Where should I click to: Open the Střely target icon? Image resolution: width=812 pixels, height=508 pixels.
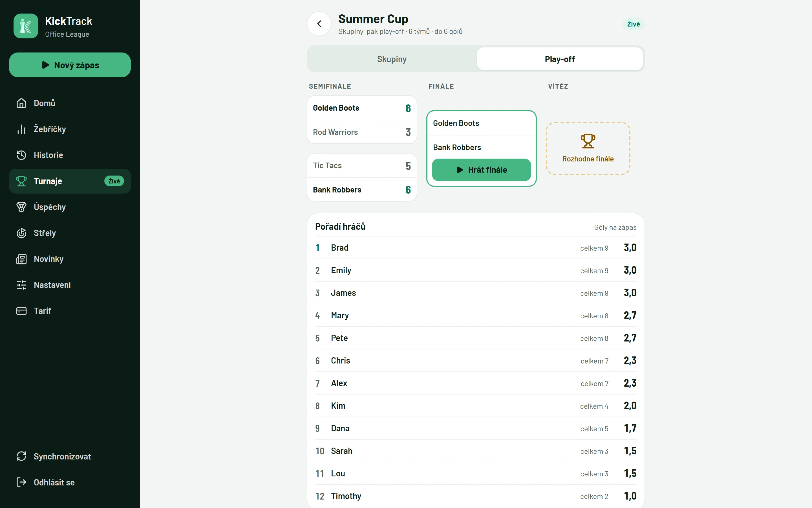pyautogui.click(x=21, y=233)
